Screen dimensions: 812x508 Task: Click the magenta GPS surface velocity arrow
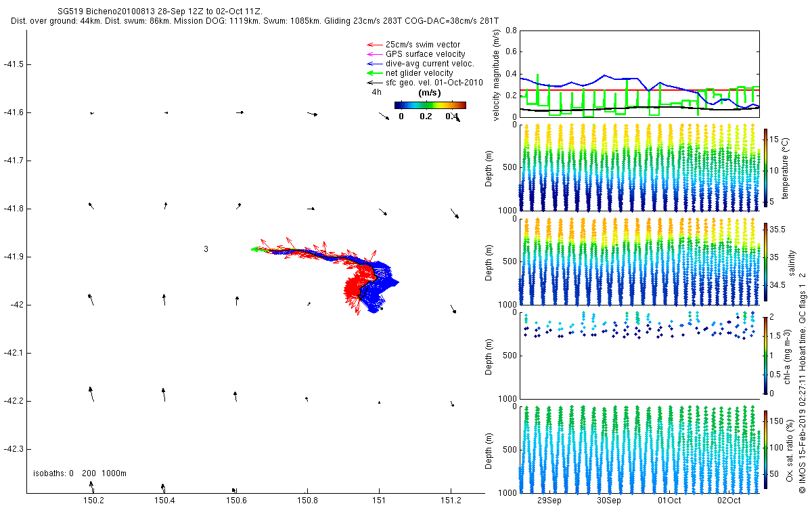click(374, 54)
